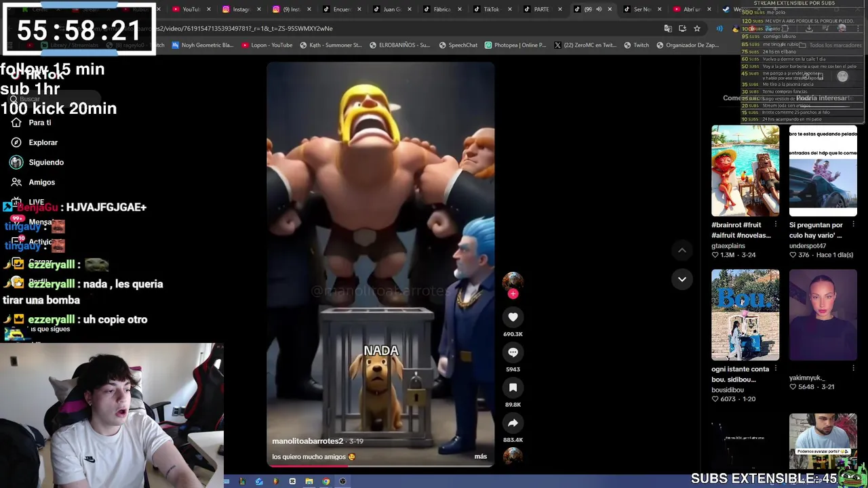Viewport: 868px width, 488px height.
Task: Open the Twitch bookmark next to ZeroMC
Action: [636, 45]
